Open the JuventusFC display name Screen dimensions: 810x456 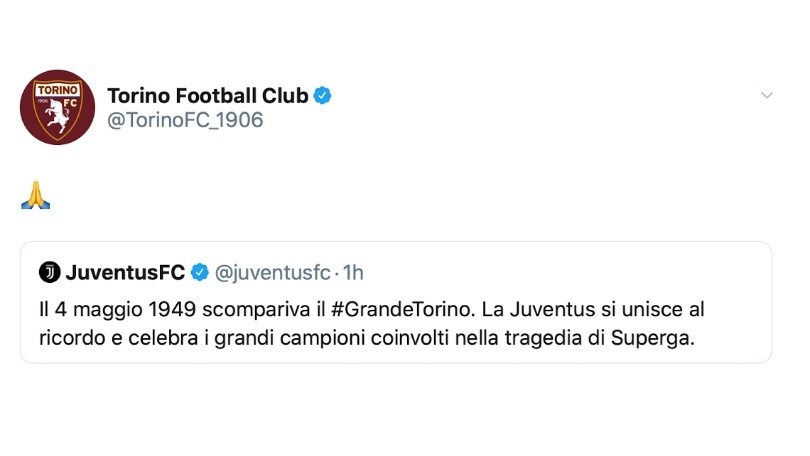pyautogui.click(x=125, y=272)
